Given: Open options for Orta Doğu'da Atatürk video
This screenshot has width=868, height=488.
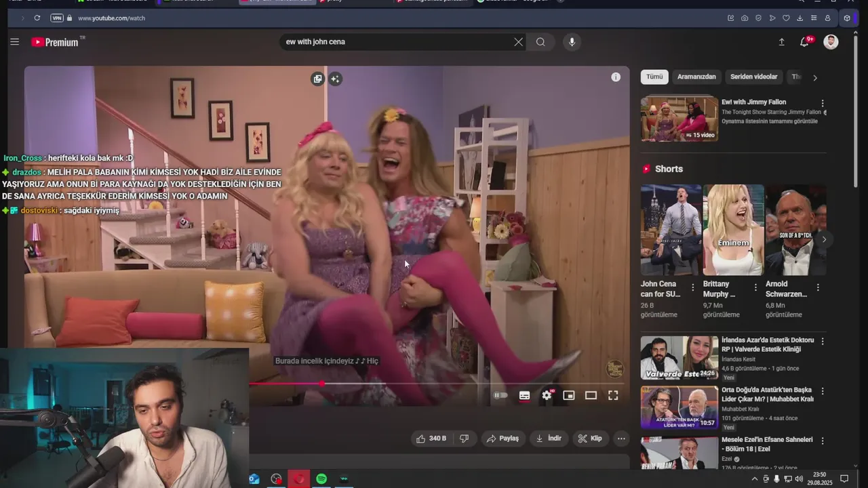Looking at the screenshot, I should [x=823, y=391].
